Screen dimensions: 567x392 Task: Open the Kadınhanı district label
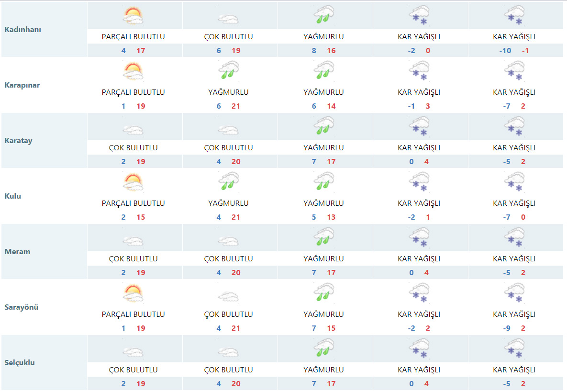click(23, 30)
